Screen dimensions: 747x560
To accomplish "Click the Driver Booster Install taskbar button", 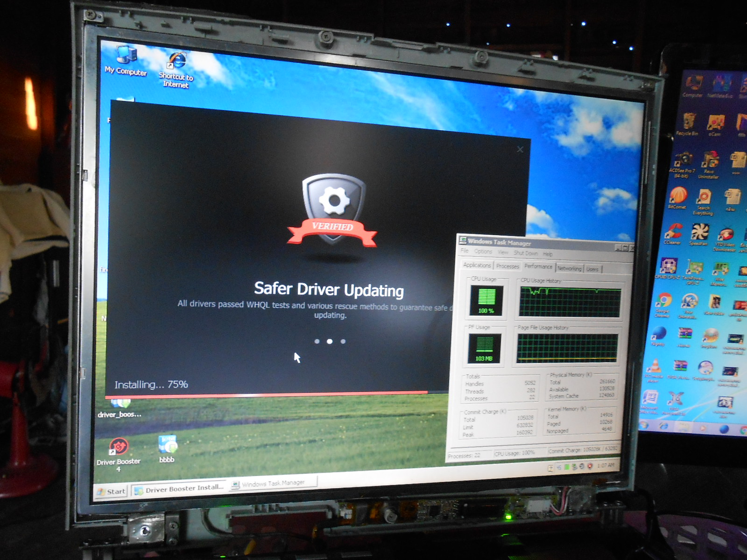I will [179, 489].
